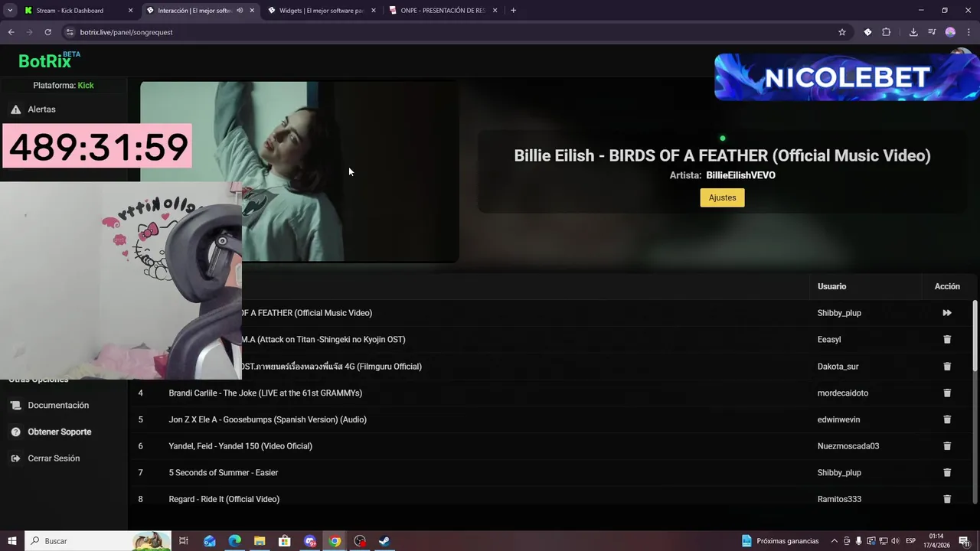Skip the current Billie Eilish song
This screenshot has height=551, width=980.
click(947, 313)
